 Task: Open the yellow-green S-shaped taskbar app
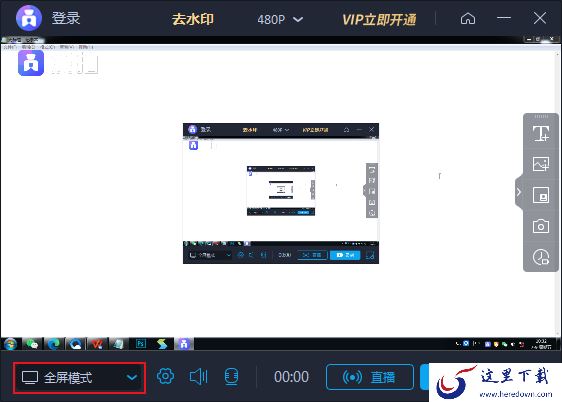tap(162, 344)
